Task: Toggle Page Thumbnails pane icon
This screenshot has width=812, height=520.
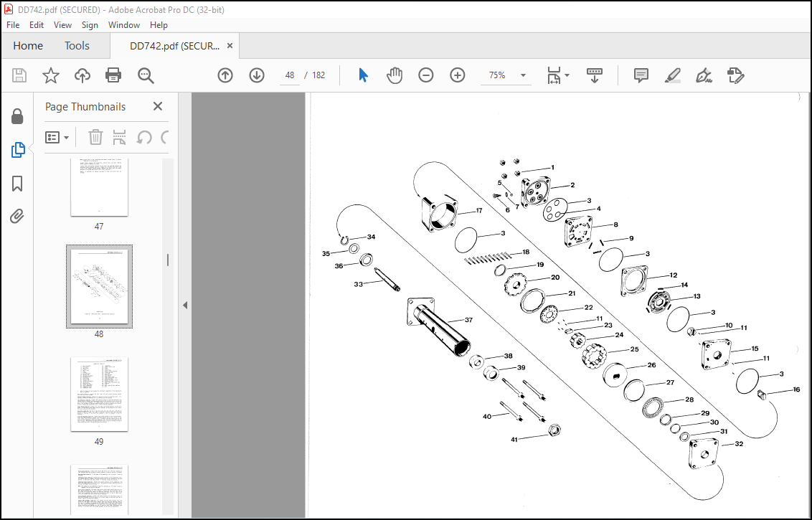Action: click(18, 150)
